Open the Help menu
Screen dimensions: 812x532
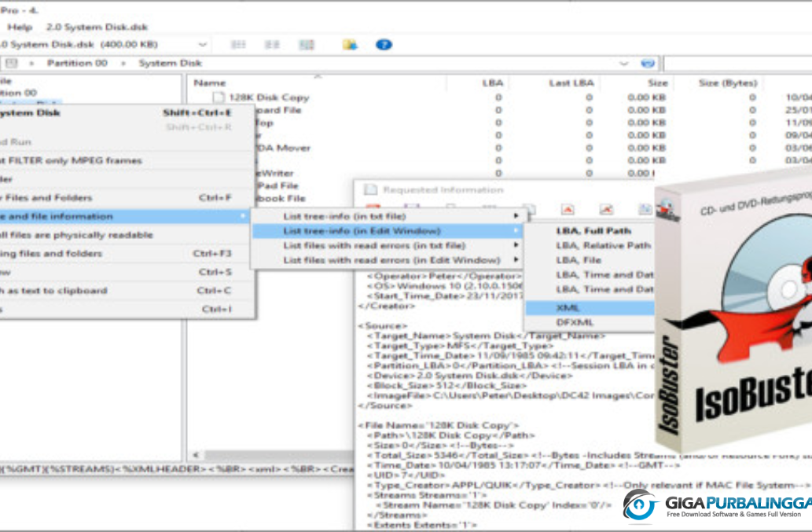click(20, 27)
